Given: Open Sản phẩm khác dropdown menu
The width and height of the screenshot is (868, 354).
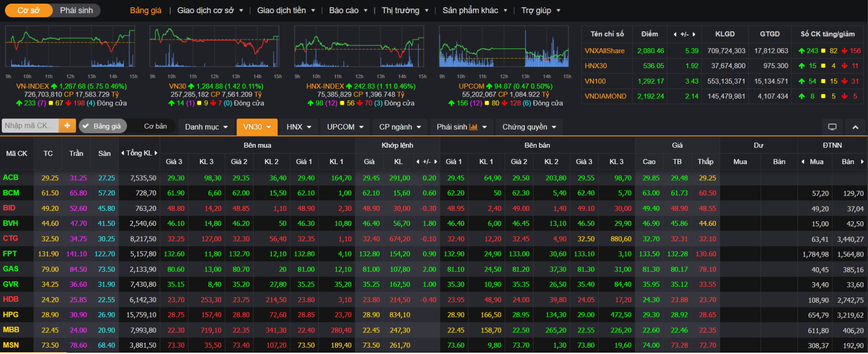Looking at the screenshot, I should coord(475,10).
